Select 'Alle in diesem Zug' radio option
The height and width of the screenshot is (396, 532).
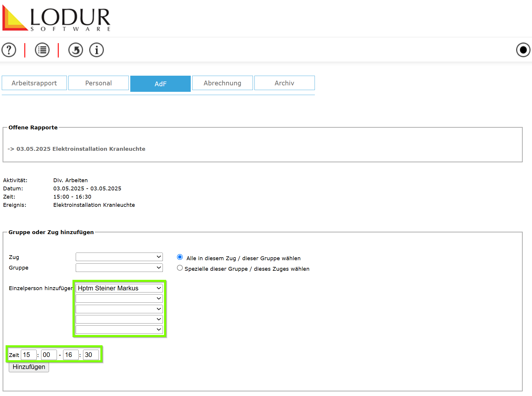[x=180, y=257]
